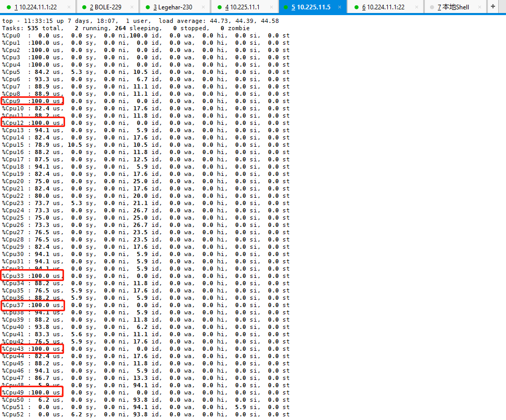Screen dimensions: 506x420
Task: Close the 10.225.11.1 tab
Action: point(272,7)
